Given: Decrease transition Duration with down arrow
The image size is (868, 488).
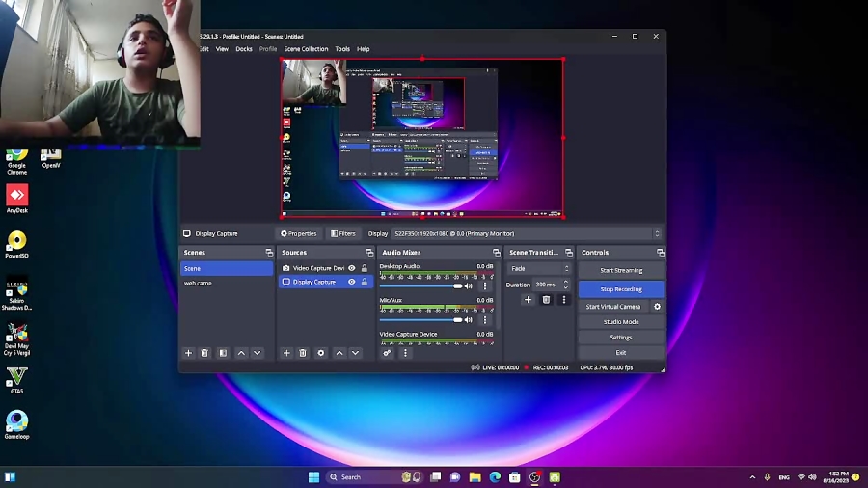Looking at the screenshot, I should click(x=566, y=287).
